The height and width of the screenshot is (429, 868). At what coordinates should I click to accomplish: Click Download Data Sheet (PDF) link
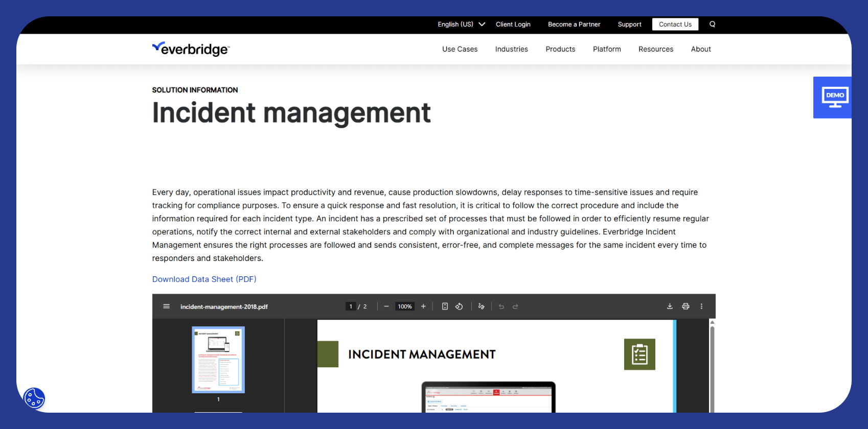204,279
